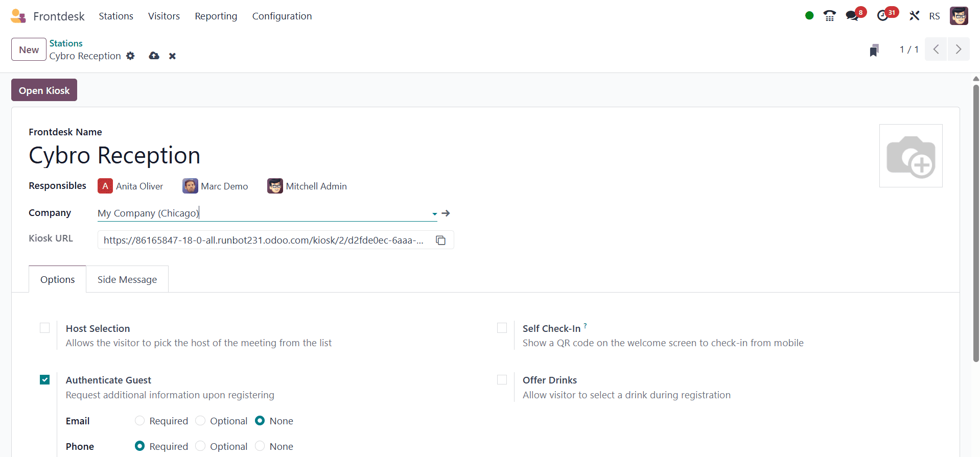Select None for Email
Viewport: 980px width, 457px height.
point(260,421)
